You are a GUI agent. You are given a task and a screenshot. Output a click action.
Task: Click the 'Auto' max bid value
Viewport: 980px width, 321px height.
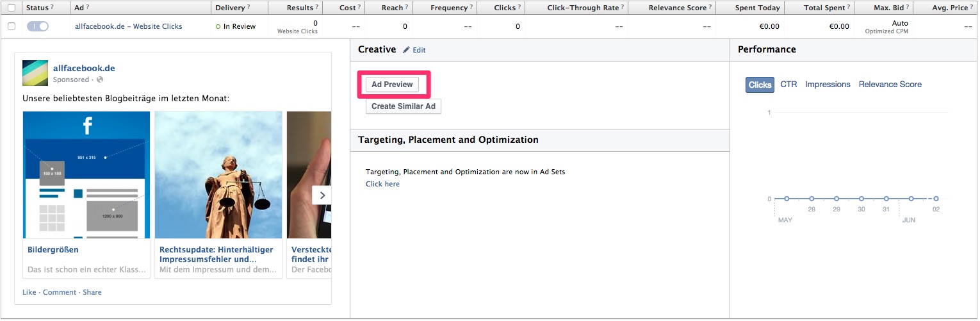point(900,23)
